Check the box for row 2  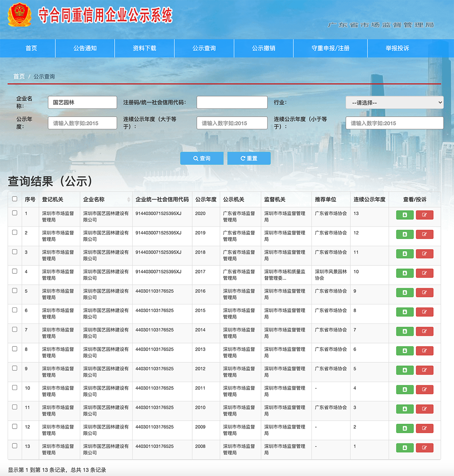[14, 232]
